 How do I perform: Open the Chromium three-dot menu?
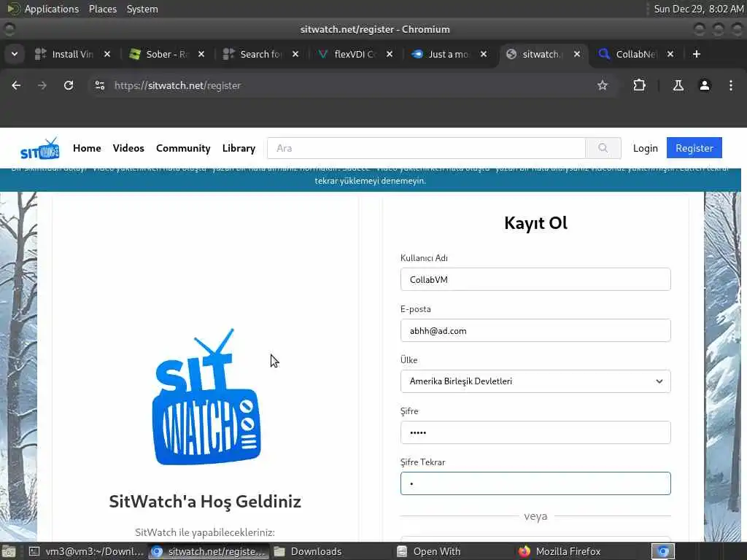tap(731, 85)
